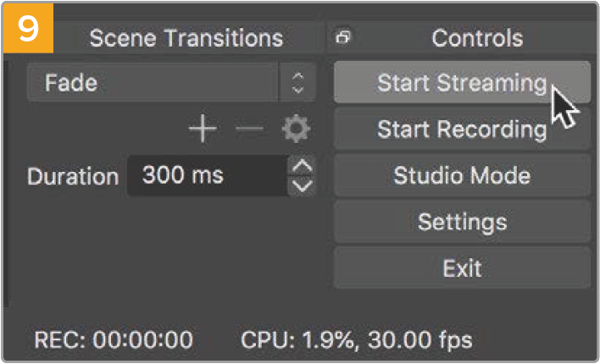This screenshot has height=364, width=600.
Task: Undock the Controls panel via float icon
Action: click(342, 37)
